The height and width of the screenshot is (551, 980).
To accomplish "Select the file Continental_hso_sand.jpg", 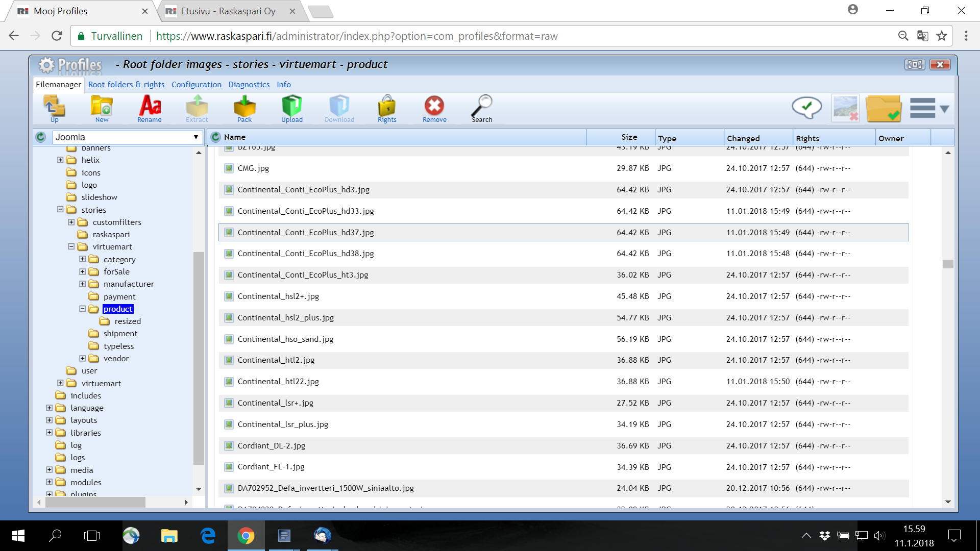I will click(285, 339).
